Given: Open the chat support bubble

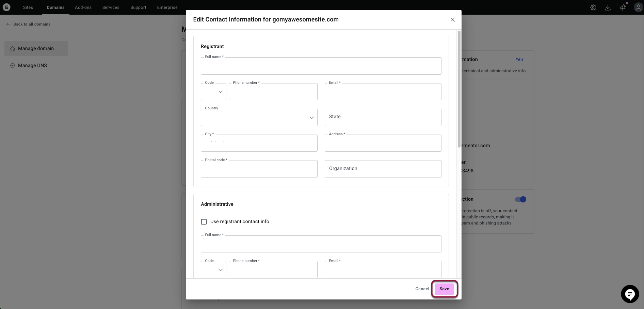Looking at the screenshot, I should pyautogui.click(x=630, y=294).
